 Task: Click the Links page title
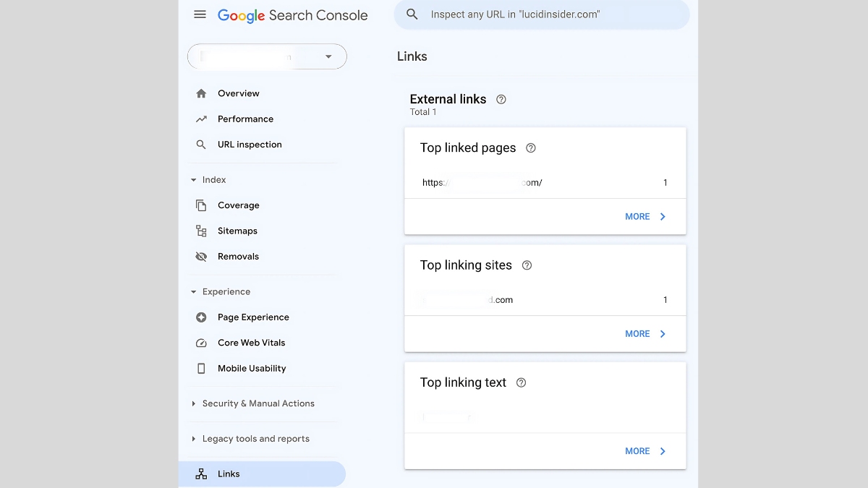coord(412,56)
